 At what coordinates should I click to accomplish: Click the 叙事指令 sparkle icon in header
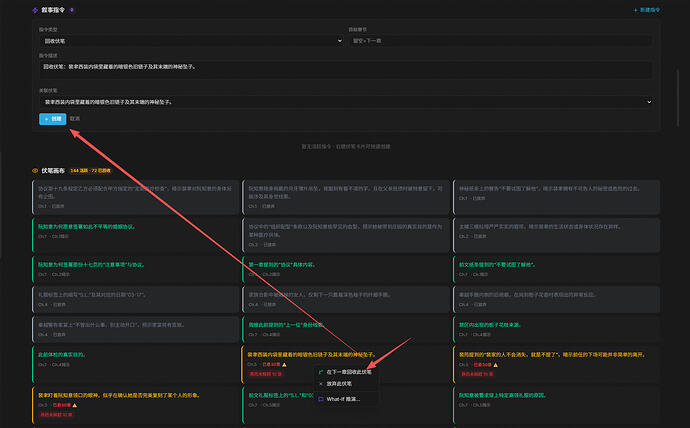click(x=36, y=9)
